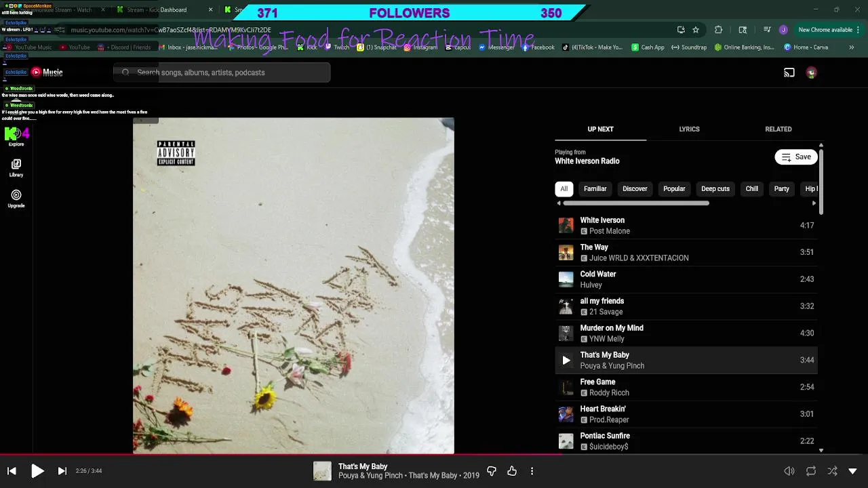Screen dimensions: 868x488
Task: Switch to the UP NEXT tab
Action: point(600,129)
